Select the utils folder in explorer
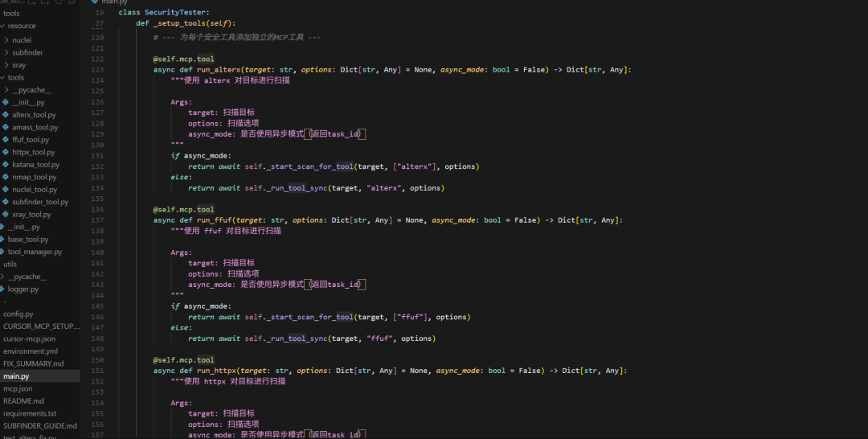 [10, 264]
